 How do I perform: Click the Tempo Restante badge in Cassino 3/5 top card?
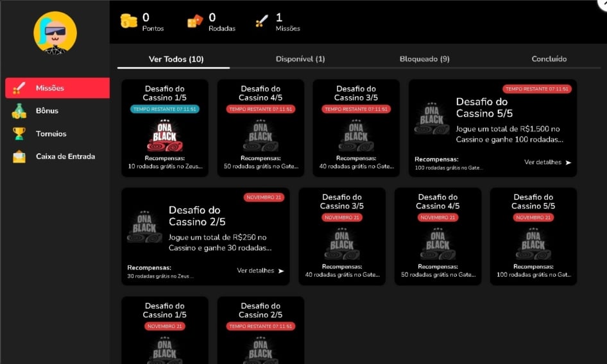(356, 109)
